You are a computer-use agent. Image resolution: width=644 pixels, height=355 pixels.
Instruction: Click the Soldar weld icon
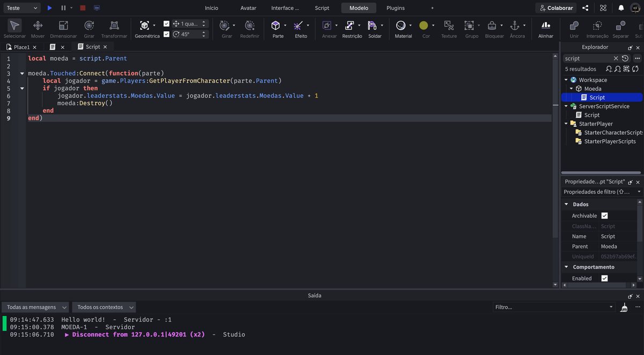[x=372, y=25]
